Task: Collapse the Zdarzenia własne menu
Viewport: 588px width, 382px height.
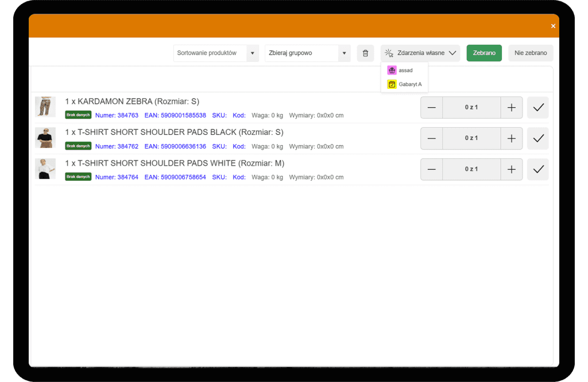Action: [x=420, y=53]
